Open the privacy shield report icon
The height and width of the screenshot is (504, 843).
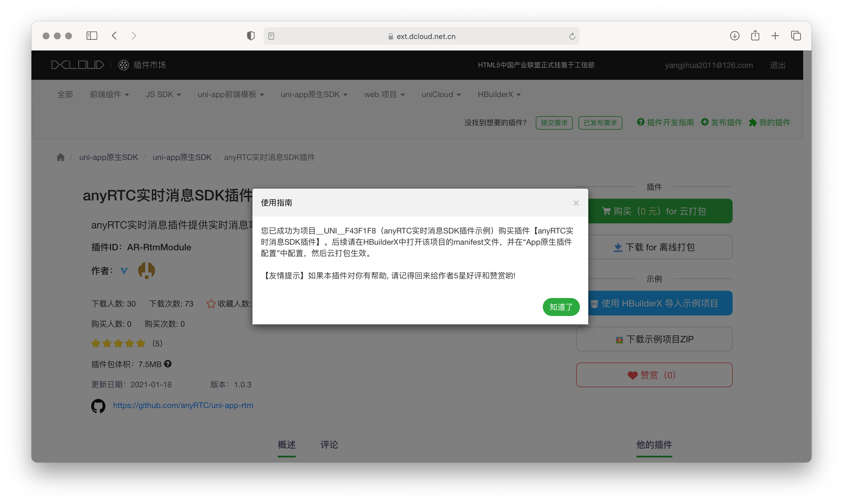tap(251, 36)
